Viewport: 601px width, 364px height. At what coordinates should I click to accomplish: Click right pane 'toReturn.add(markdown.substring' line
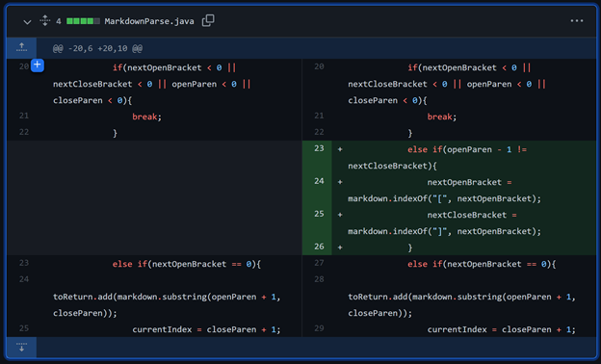coord(462,297)
